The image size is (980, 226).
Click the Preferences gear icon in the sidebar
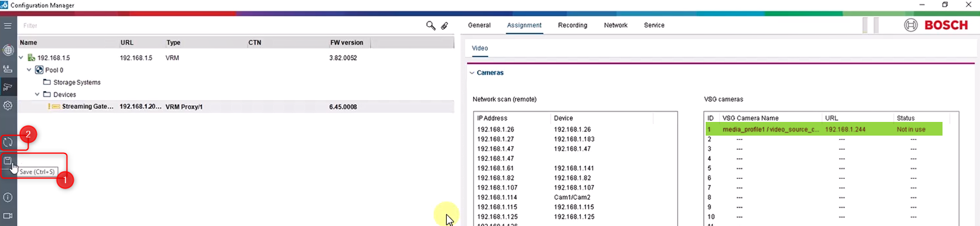pyautogui.click(x=8, y=105)
